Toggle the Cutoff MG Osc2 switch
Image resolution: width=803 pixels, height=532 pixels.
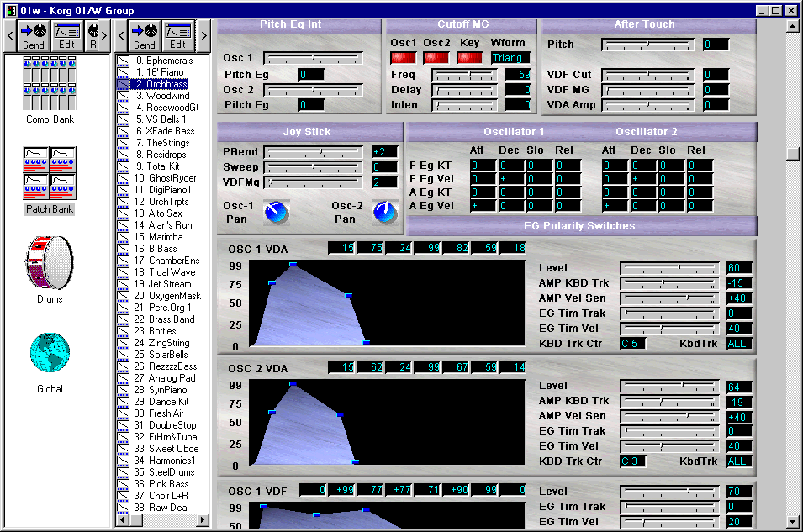click(436, 58)
